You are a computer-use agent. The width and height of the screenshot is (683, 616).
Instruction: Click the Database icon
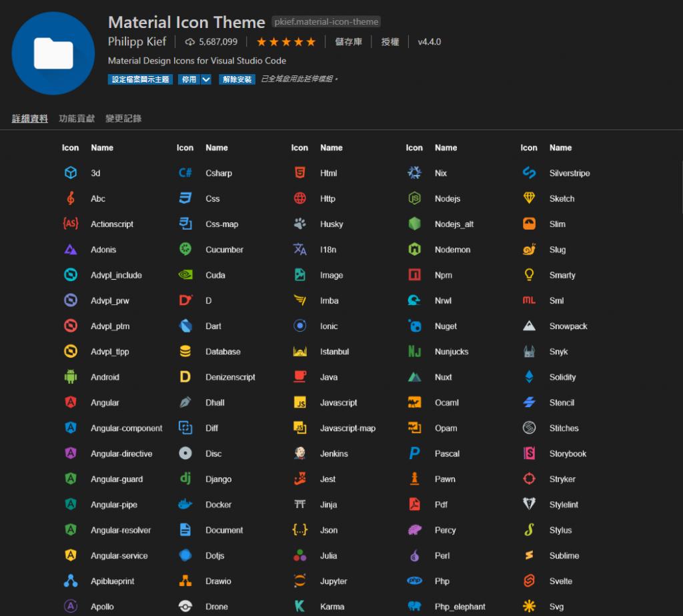click(185, 351)
